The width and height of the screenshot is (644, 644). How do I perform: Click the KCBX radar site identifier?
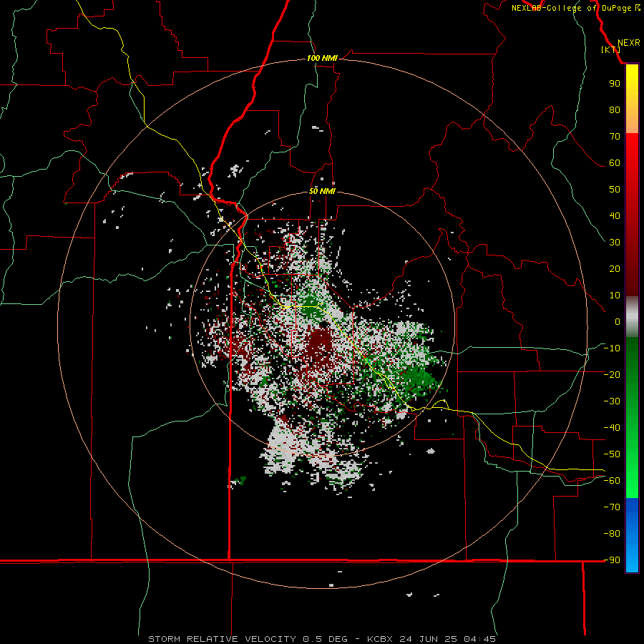tap(379, 639)
